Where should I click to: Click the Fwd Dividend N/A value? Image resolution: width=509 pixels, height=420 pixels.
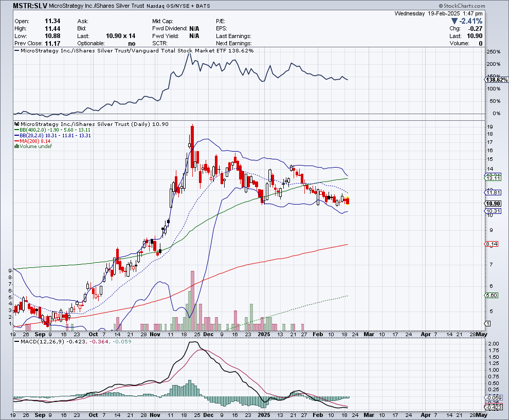[x=194, y=29]
